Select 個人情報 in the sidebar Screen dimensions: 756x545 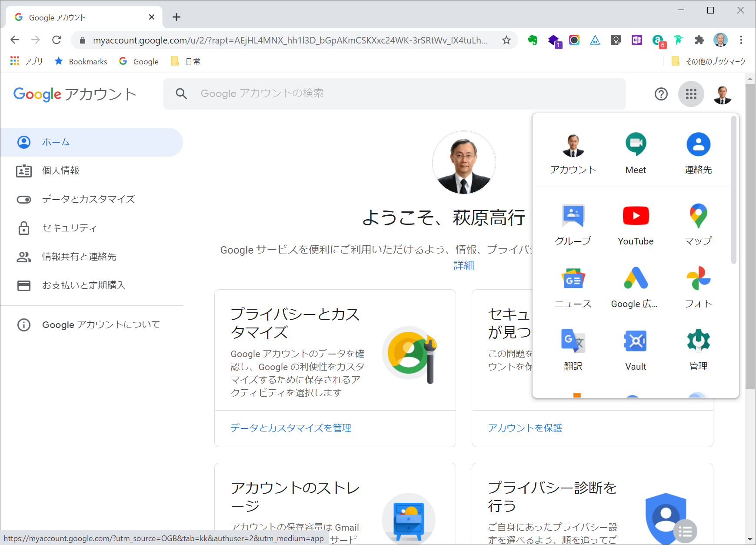(x=60, y=171)
